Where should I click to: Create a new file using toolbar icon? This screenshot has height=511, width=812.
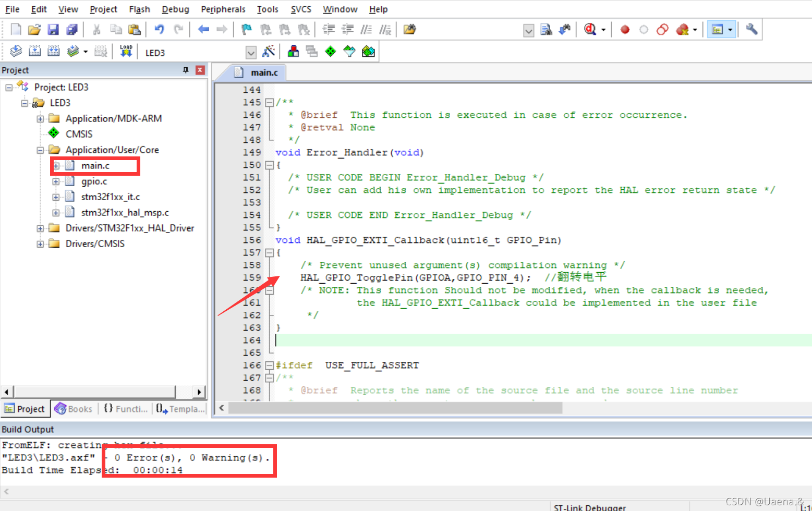click(16, 30)
